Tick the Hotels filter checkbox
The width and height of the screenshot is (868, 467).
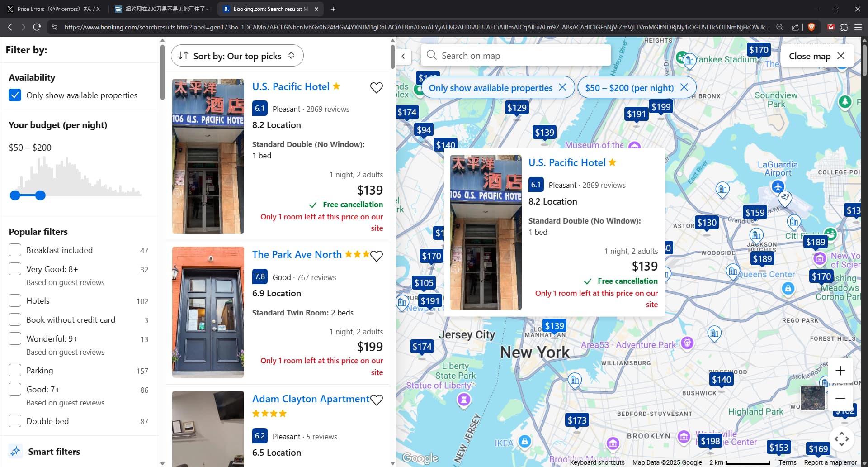(15, 300)
